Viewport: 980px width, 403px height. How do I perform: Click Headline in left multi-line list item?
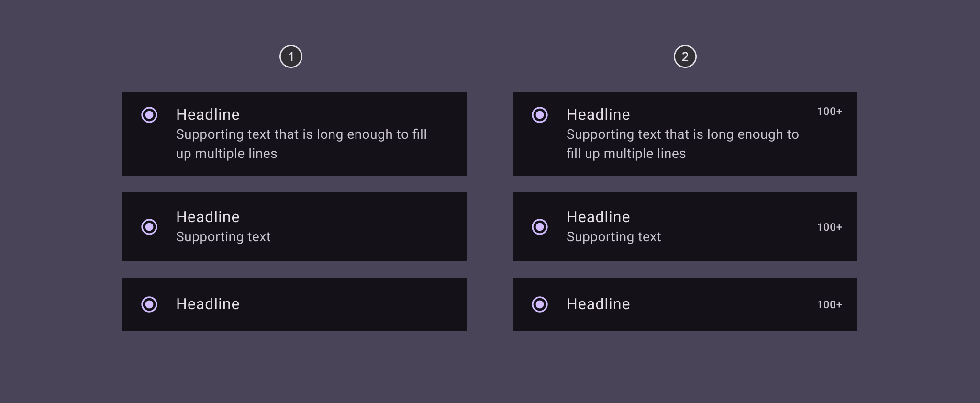coord(208,115)
